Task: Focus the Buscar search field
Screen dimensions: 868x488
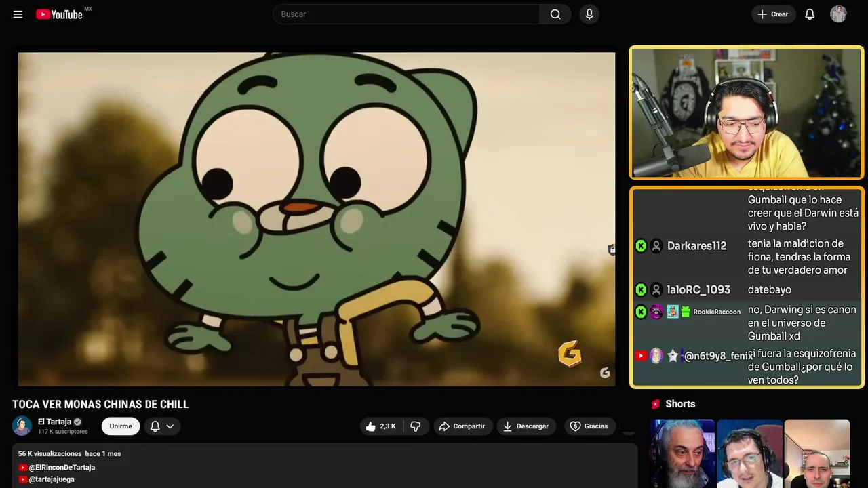Action: tap(406, 14)
